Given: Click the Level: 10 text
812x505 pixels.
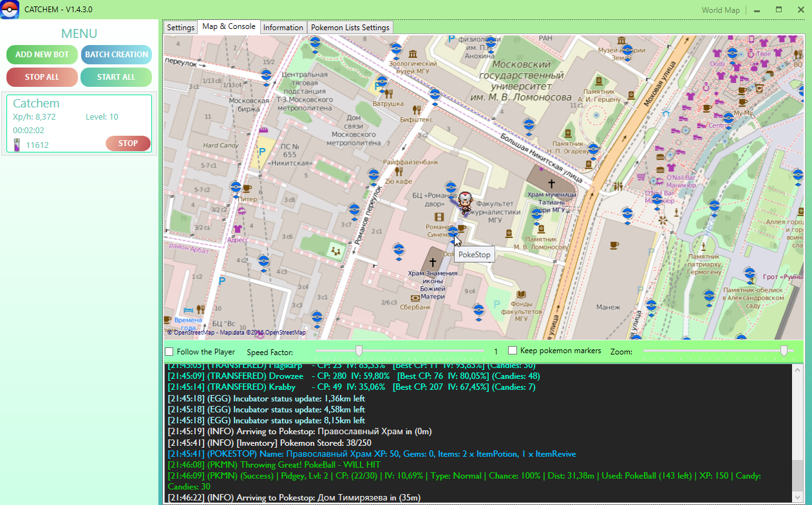Looking at the screenshot, I should (102, 117).
